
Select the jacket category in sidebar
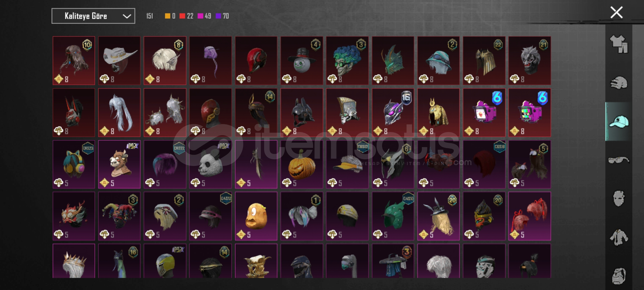(x=619, y=237)
